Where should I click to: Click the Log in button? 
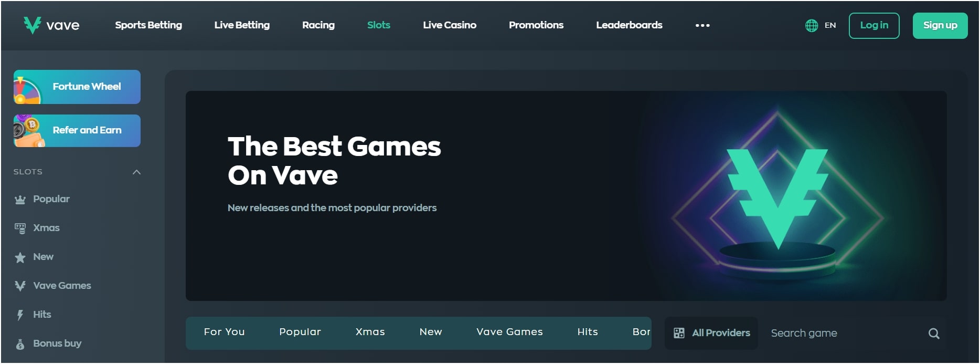(874, 25)
